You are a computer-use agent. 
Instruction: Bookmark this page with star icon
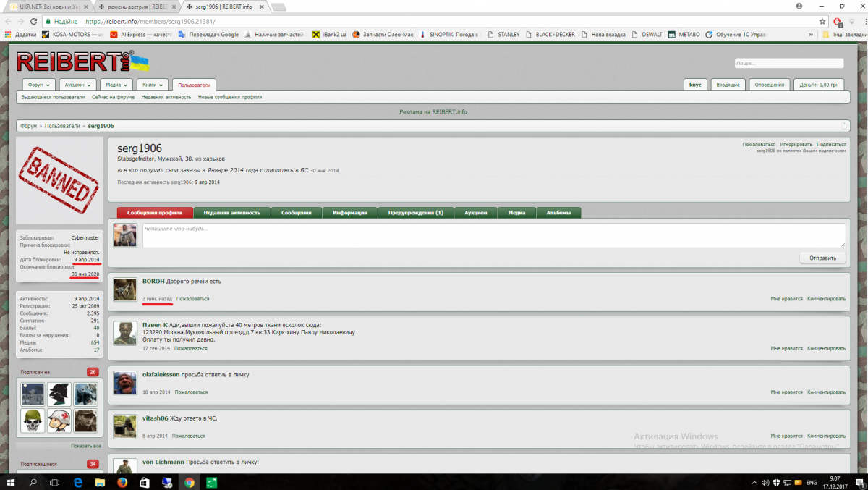coord(822,21)
